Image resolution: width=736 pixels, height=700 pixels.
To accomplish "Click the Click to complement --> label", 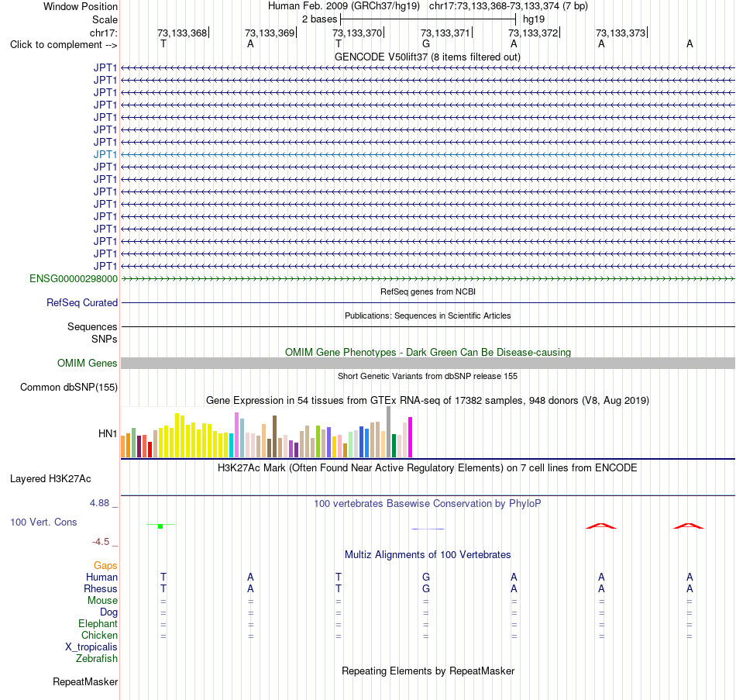I will coord(64,45).
